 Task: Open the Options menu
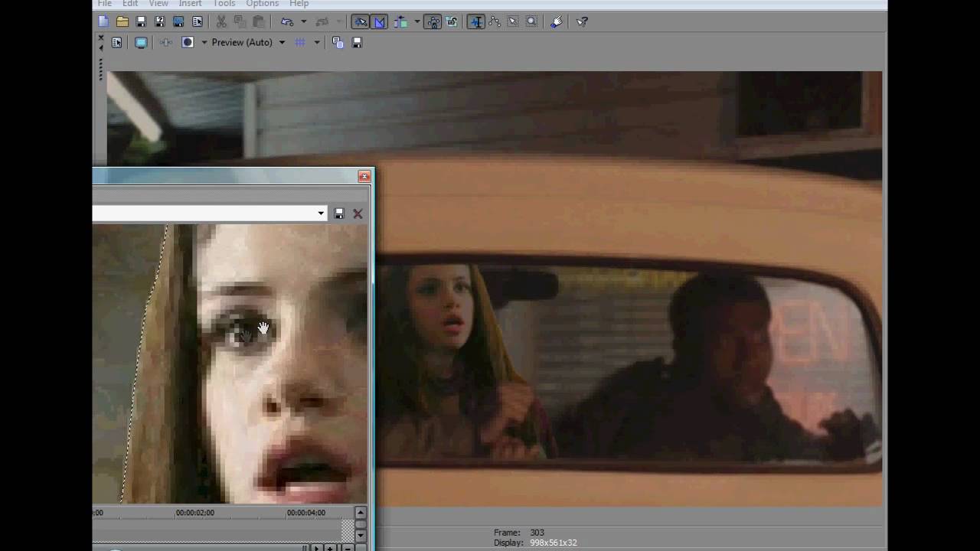pos(262,4)
